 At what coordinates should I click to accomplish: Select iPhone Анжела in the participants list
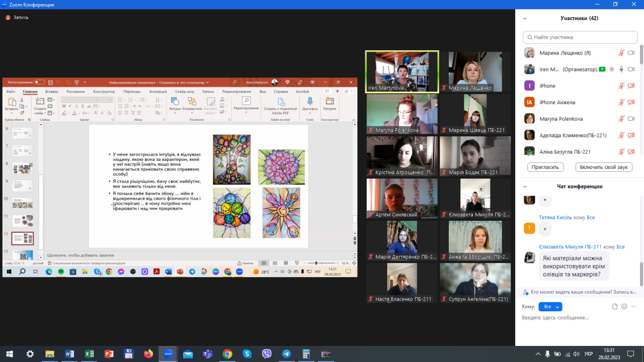coord(557,103)
